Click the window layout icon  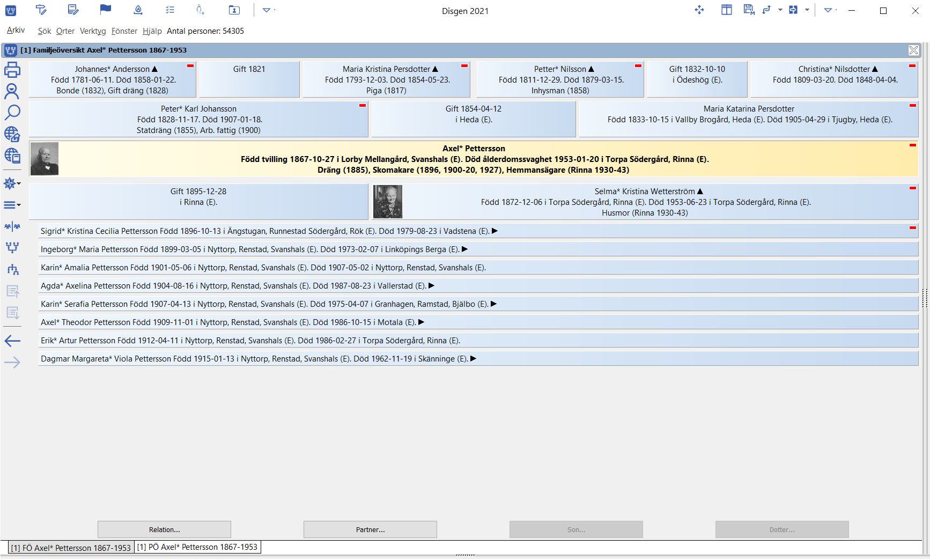[726, 10]
